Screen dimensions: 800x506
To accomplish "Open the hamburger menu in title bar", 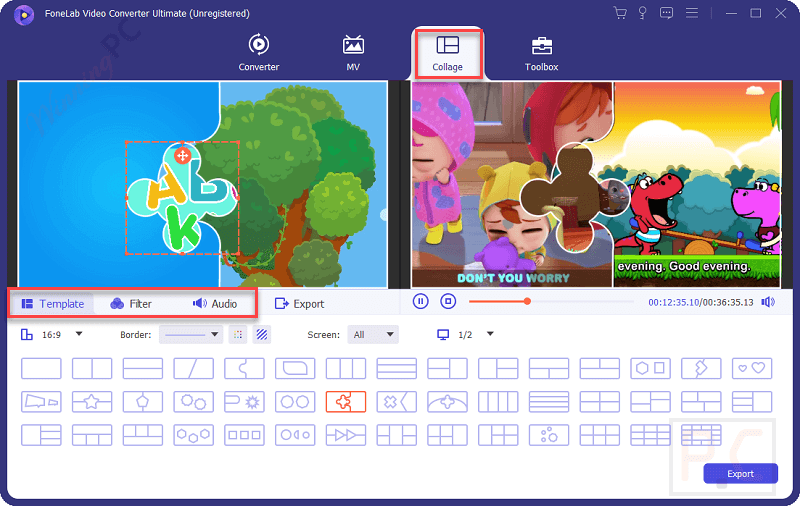I will [692, 13].
